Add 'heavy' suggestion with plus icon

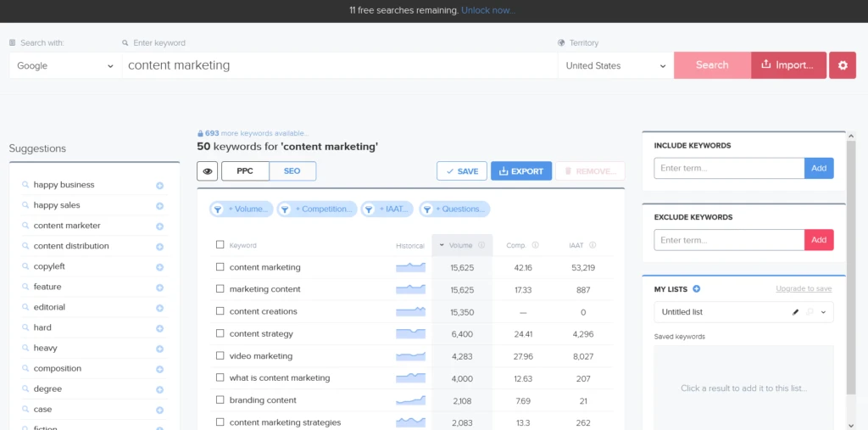click(159, 349)
